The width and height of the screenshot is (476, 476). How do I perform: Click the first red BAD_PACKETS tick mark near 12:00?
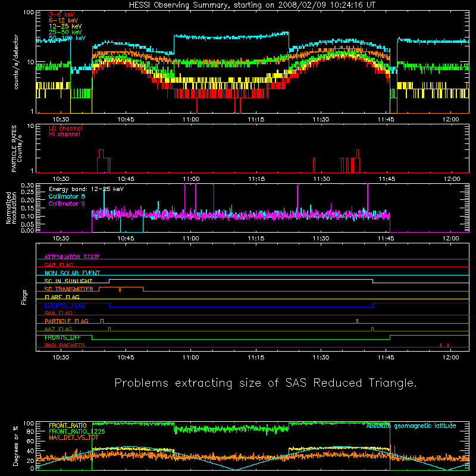(x=441, y=345)
